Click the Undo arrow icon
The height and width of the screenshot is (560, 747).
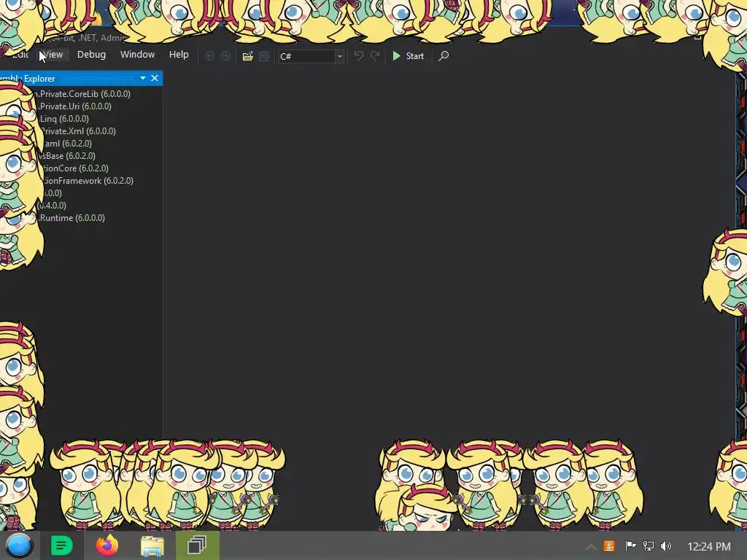pyautogui.click(x=359, y=56)
